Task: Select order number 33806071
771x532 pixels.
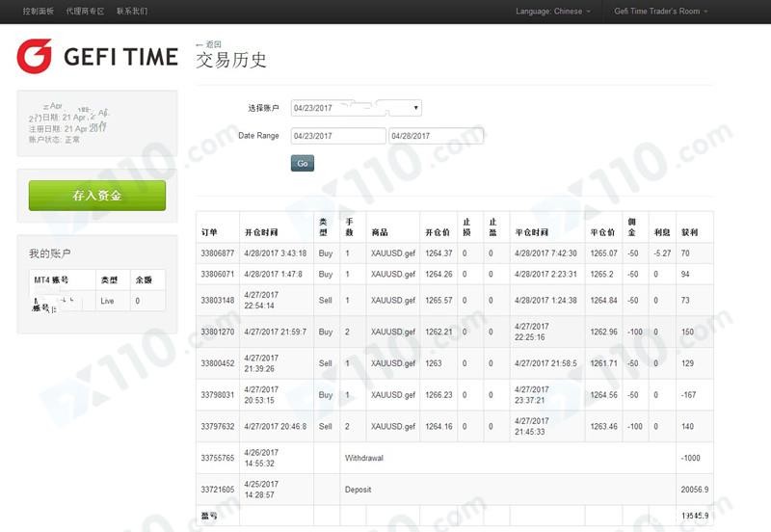Action: (x=218, y=274)
